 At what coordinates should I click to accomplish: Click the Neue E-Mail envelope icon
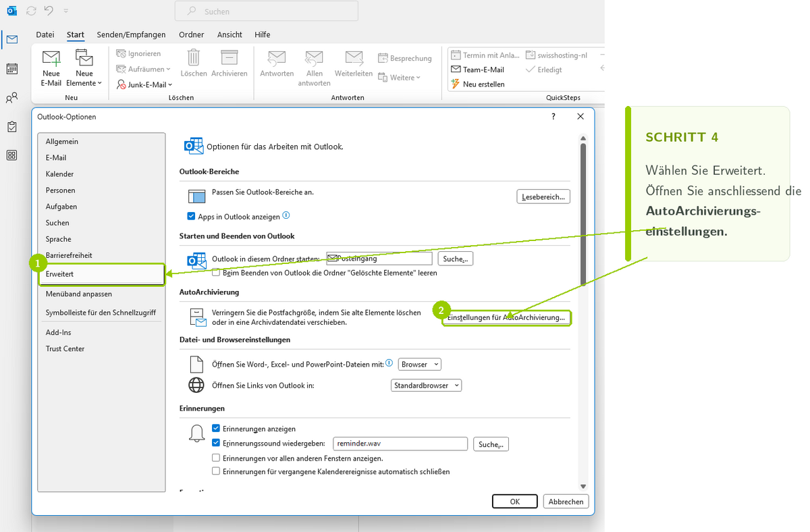51,58
